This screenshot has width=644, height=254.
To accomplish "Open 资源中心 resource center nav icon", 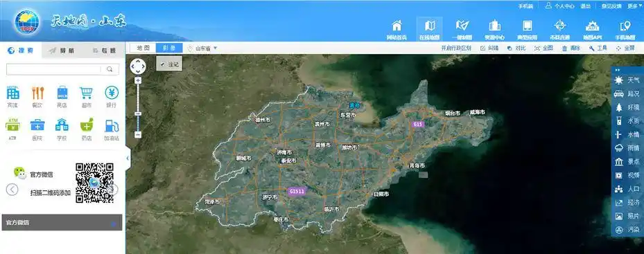I will 494,29.
